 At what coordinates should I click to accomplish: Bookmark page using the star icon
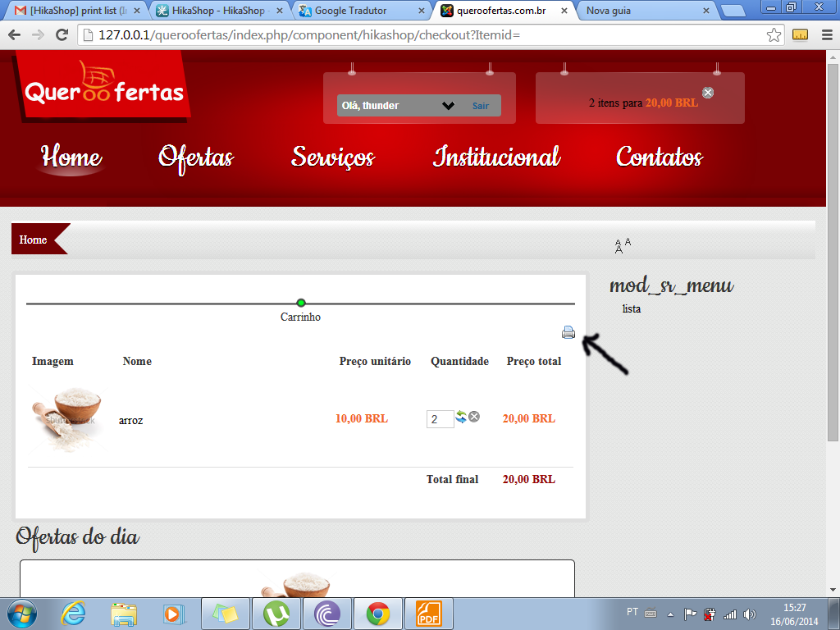pyautogui.click(x=774, y=34)
